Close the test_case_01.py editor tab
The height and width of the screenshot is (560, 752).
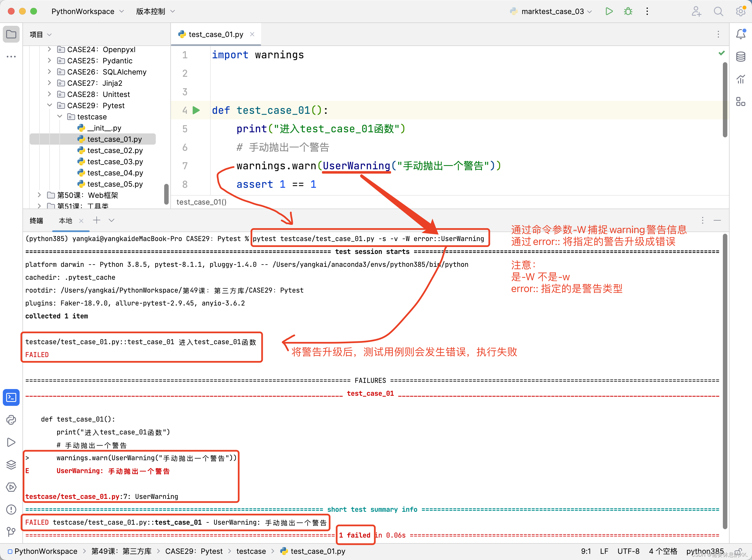pos(252,34)
